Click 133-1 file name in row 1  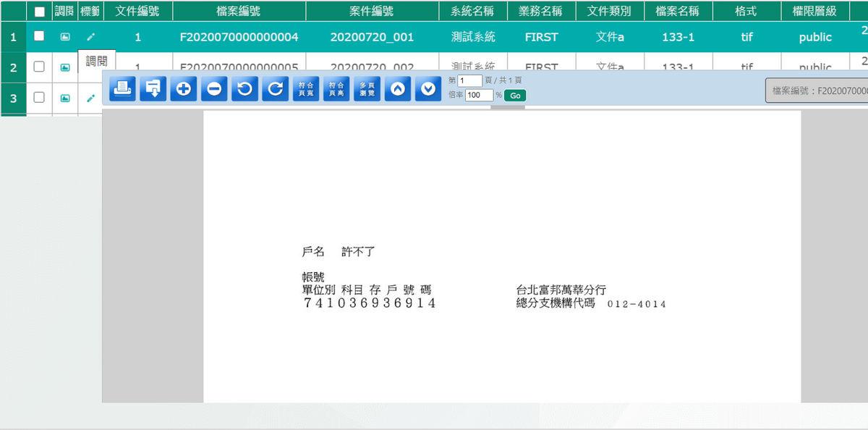678,37
